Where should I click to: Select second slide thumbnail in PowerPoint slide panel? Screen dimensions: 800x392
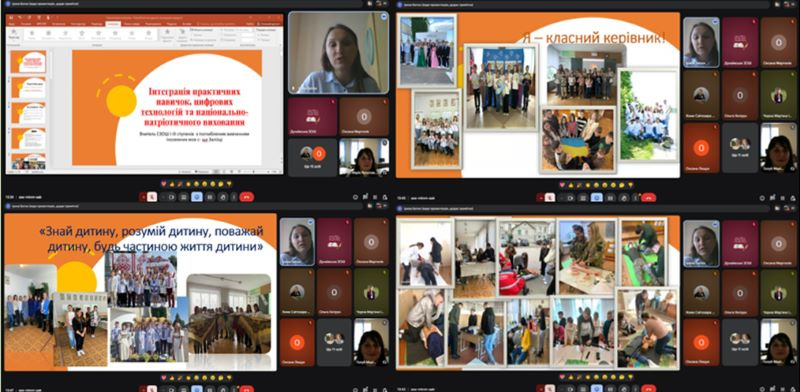29,87
